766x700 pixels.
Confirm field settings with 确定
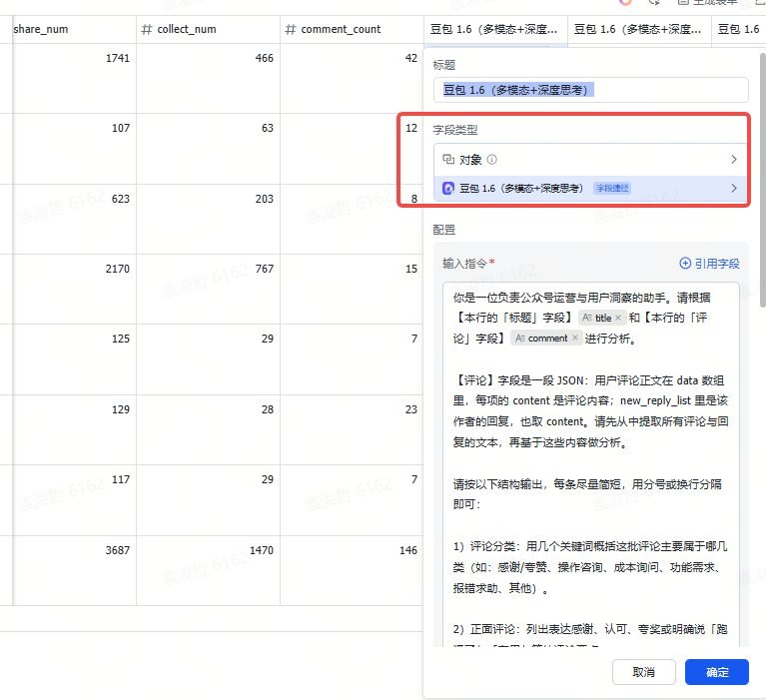click(717, 672)
